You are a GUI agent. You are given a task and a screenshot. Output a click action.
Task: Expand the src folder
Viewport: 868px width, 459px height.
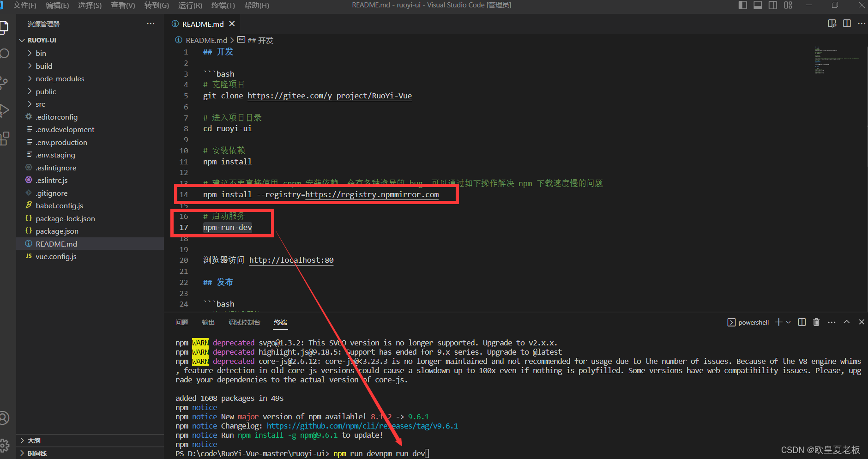tap(90, 104)
